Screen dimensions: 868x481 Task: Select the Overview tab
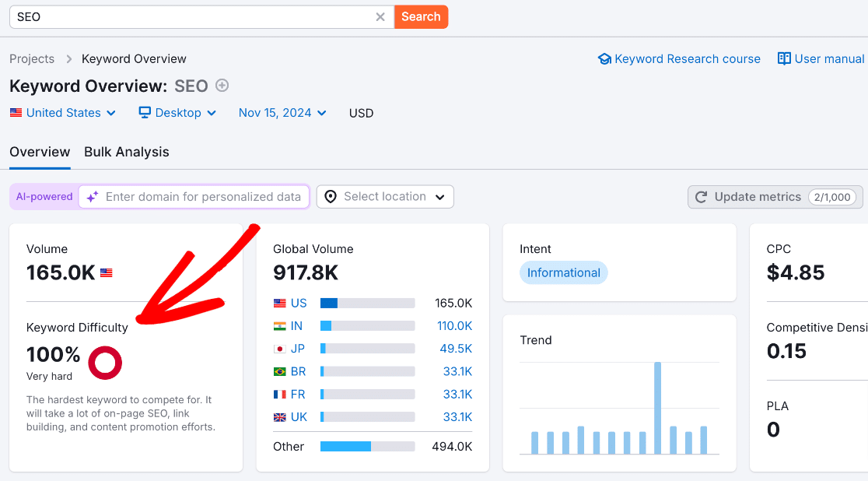click(40, 152)
